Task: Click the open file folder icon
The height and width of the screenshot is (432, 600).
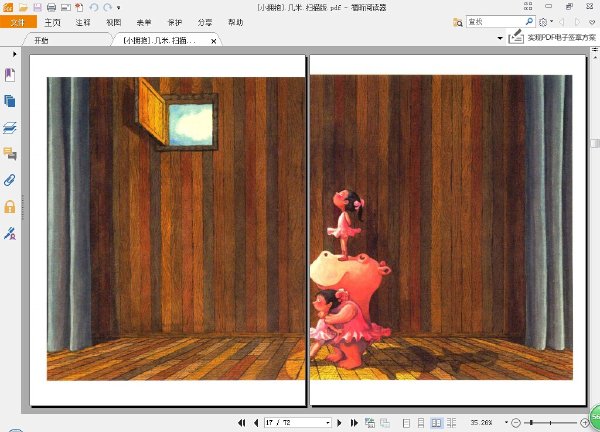Action: (23, 7)
